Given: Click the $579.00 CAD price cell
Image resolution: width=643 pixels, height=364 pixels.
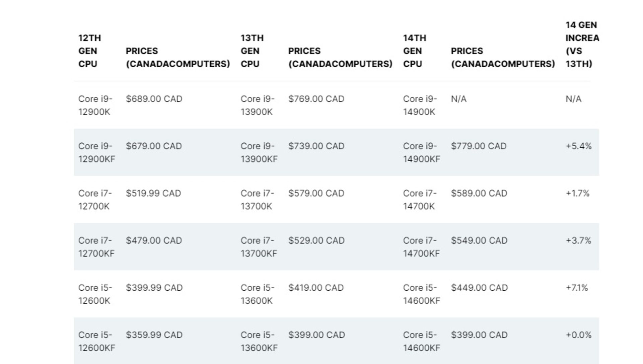Looking at the screenshot, I should tap(316, 194).
